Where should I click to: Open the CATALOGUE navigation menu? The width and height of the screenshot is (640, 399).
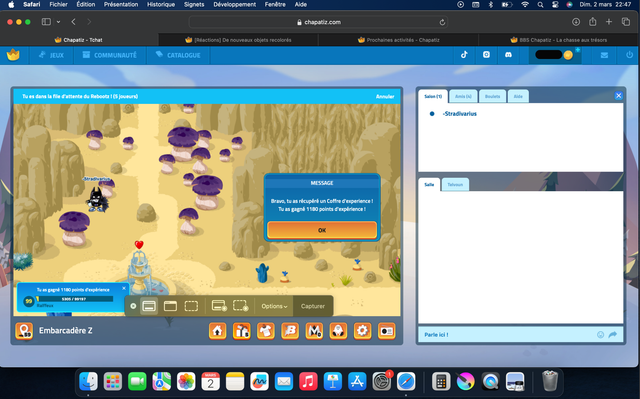178,55
